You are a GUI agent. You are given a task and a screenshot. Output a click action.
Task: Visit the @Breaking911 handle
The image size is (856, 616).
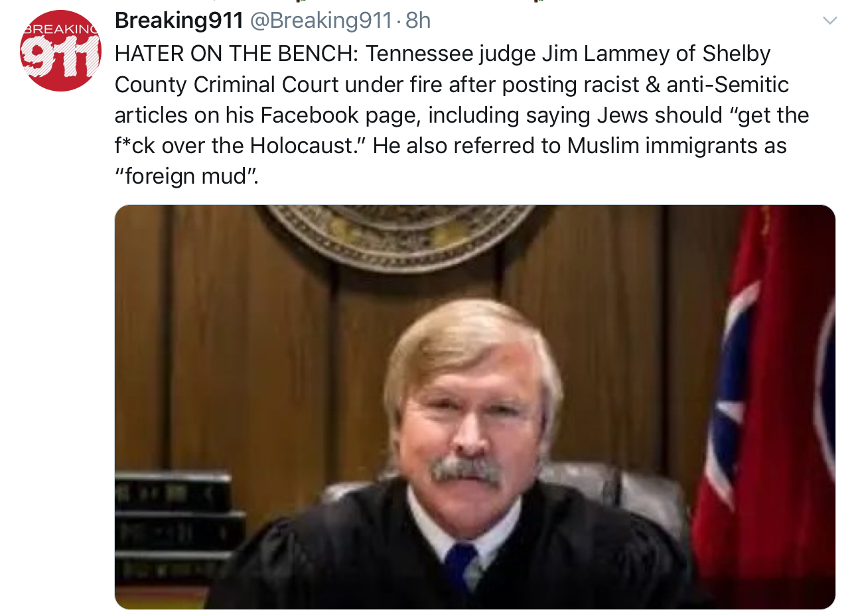tap(321, 21)
